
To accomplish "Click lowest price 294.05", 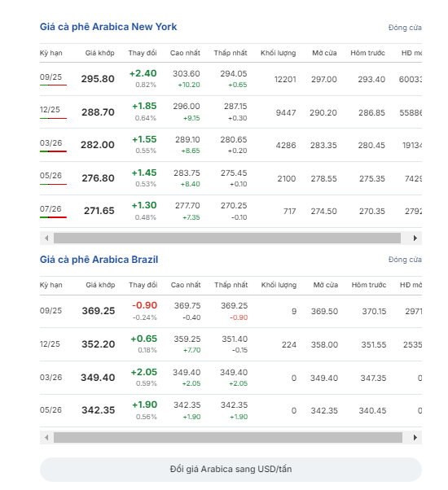I will [x=234, y=74].
